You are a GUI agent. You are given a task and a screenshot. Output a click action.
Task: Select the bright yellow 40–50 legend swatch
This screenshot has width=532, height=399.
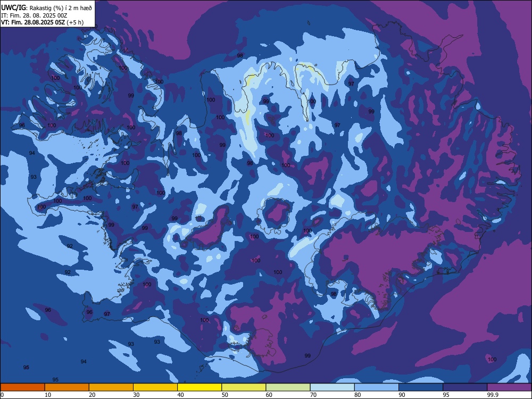(x=199, y=387)
